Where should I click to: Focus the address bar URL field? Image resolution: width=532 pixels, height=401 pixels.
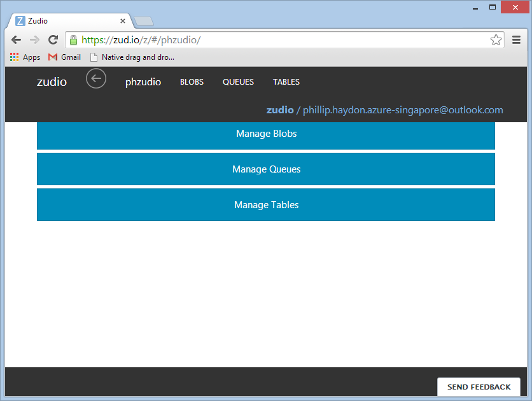[x=284, y=40]
